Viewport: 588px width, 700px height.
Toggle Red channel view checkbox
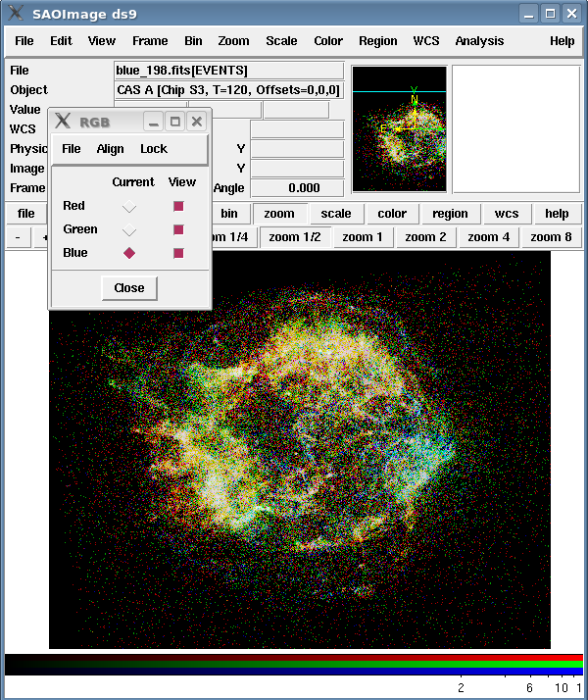[178, 206]
